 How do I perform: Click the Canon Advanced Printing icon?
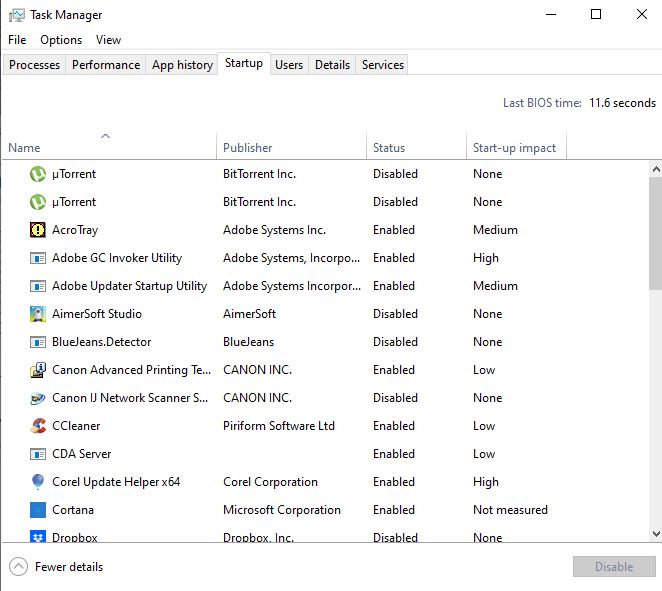click(38, 370)
